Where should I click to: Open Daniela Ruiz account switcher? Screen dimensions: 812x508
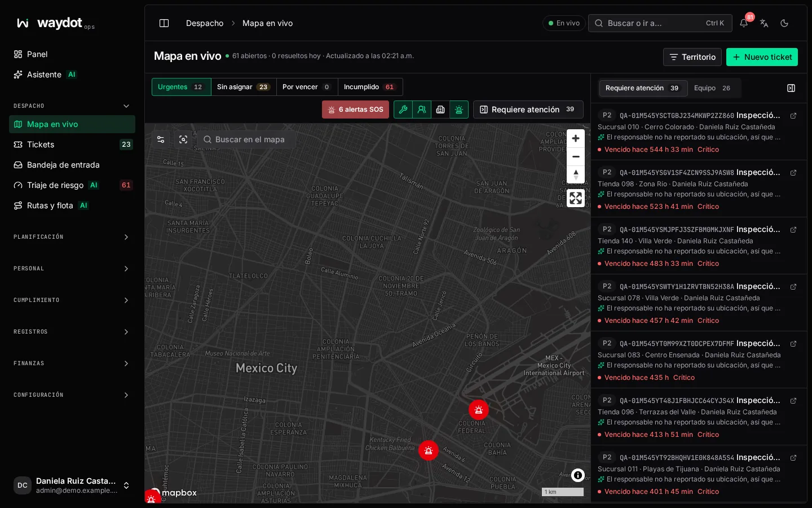tap(72, 485)
